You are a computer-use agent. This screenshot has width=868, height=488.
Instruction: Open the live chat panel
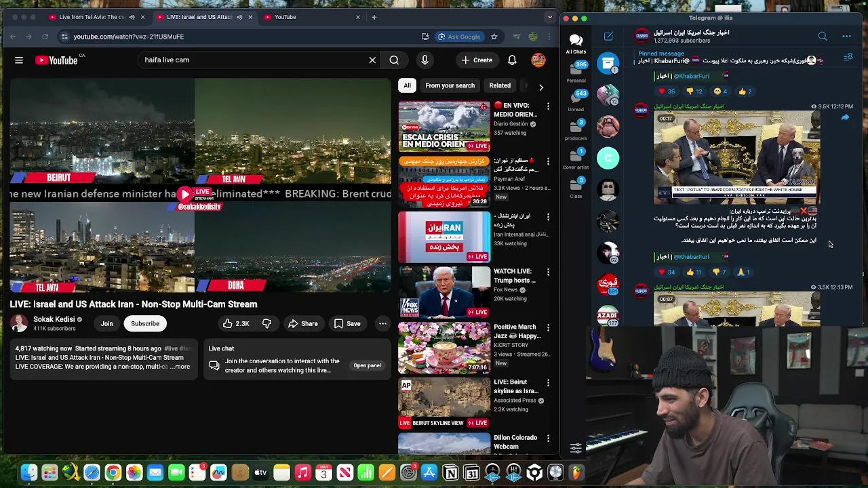pos(367,366)
